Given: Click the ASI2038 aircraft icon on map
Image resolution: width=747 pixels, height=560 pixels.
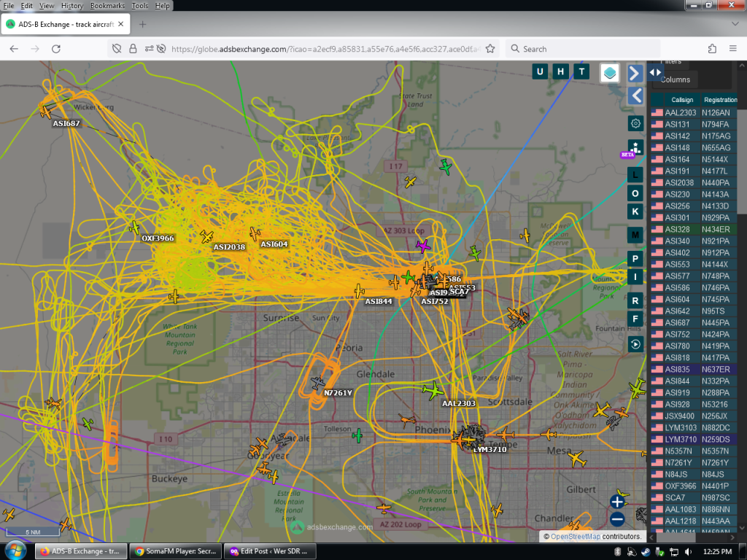Looking at the screenshot, I should coord(206,236).
